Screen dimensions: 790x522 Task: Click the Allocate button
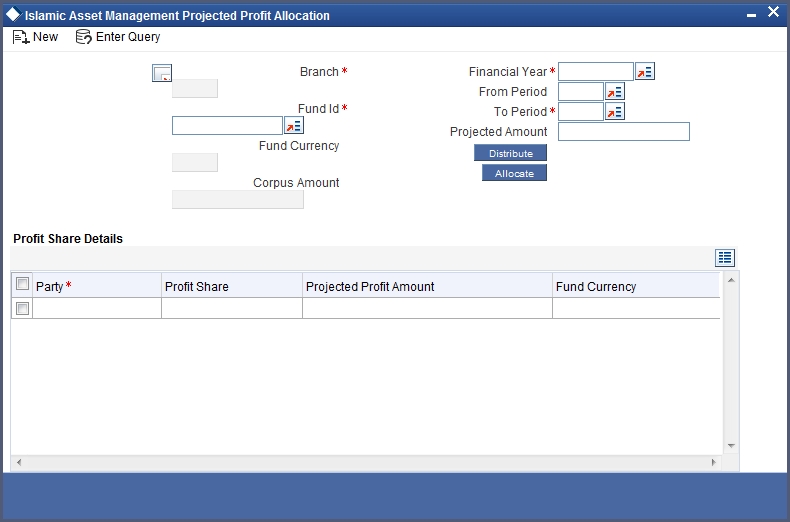[x=514, y=173]
